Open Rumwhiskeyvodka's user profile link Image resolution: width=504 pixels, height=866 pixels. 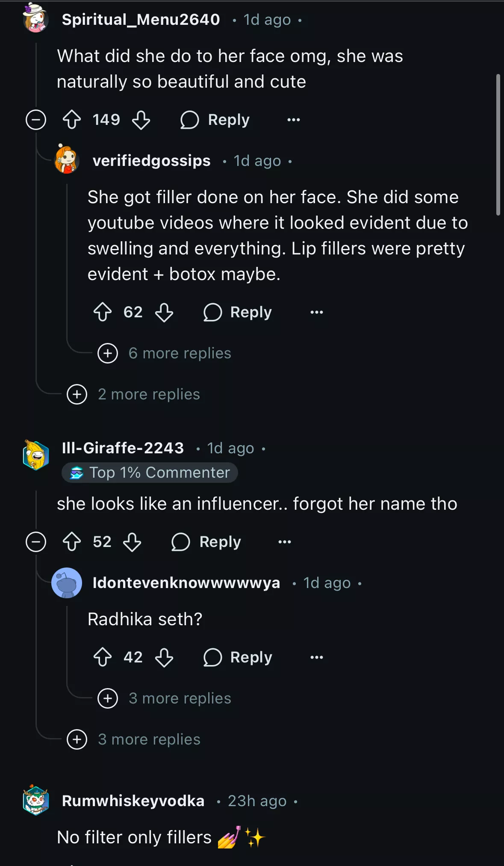point(133,801)
